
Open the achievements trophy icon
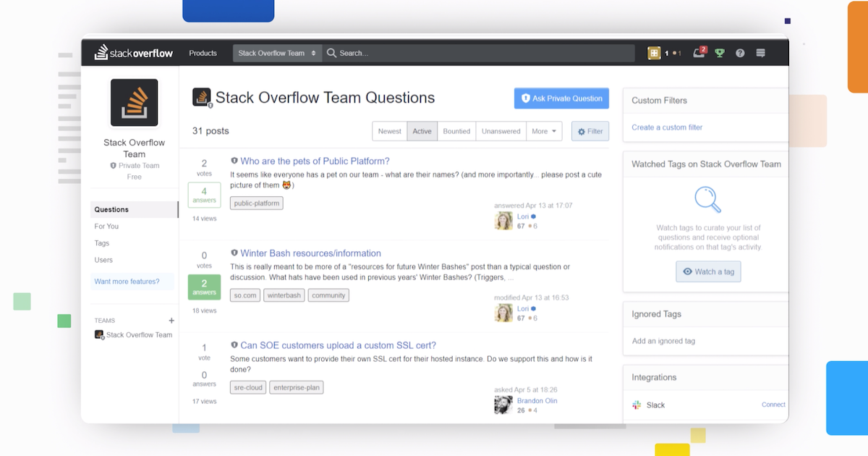click(x=720, y=53)
